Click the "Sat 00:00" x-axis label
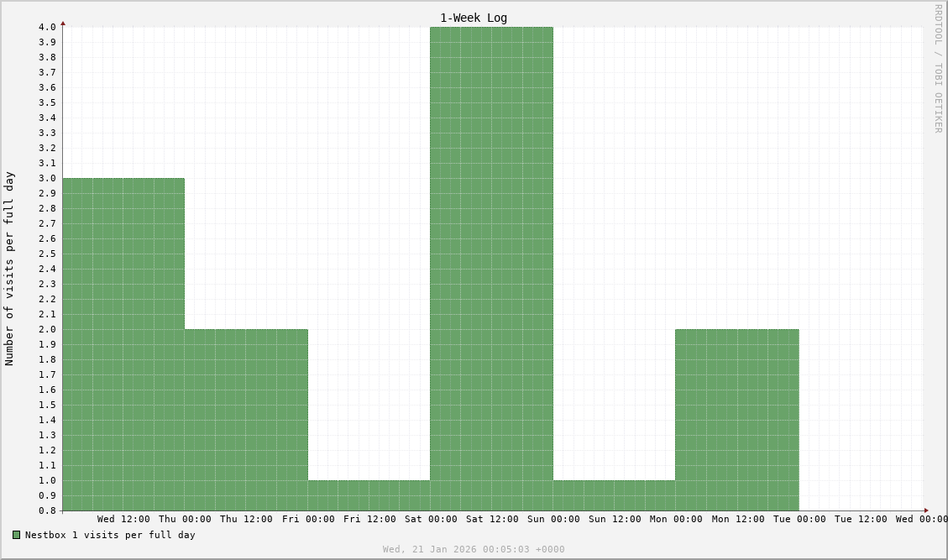 tap(431, 519)
